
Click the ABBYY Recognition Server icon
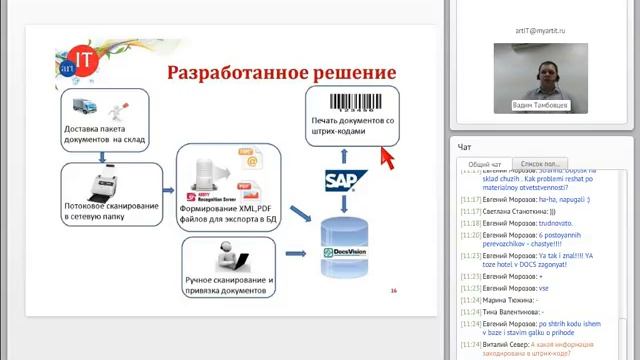[211, 180]
